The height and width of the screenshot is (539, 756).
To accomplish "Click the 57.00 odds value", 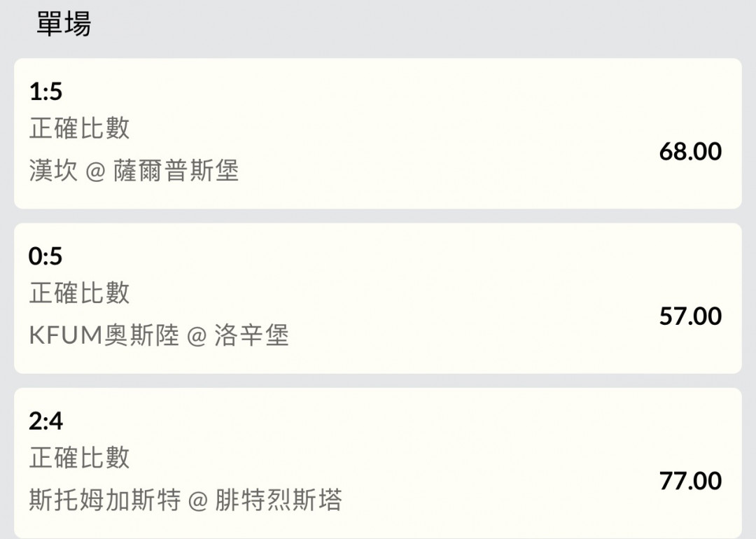I will (689, 316).
